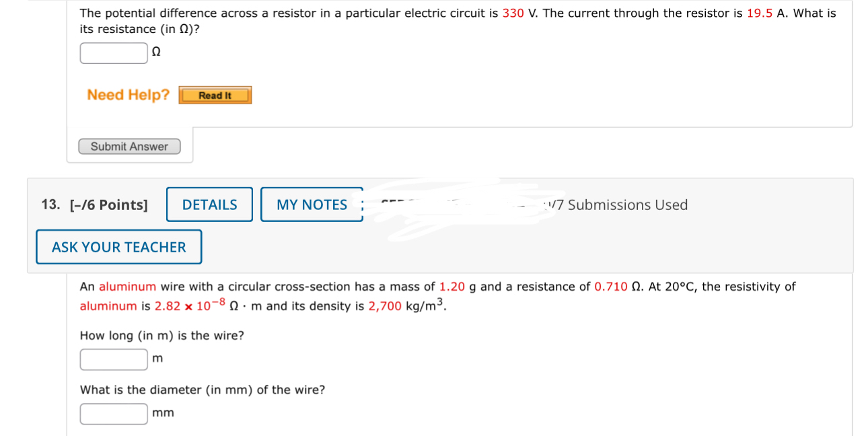Click ASK YOUR TEACHER for question 13
The width and height of the screenshot is (868, 436).
(x=118, y=246)
